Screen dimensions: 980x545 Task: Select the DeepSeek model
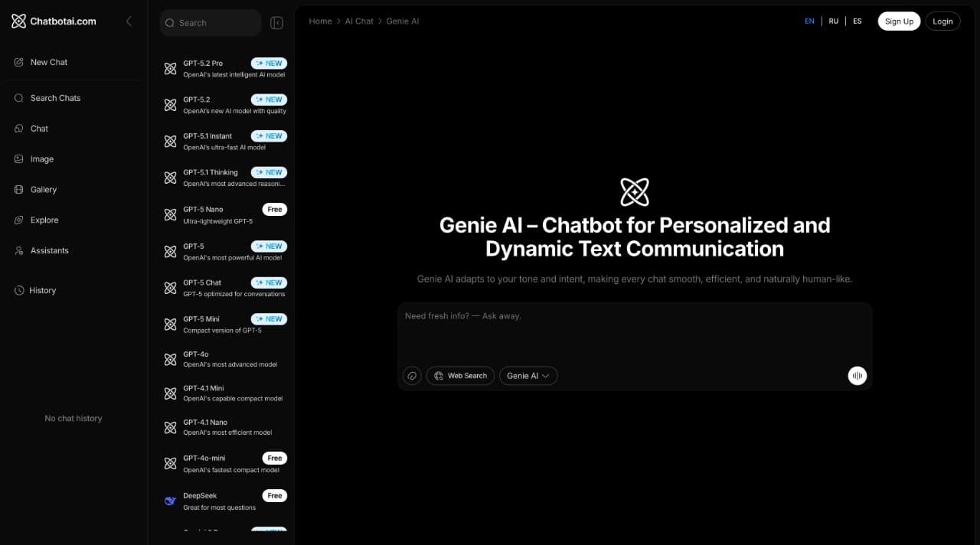point(225,501)
